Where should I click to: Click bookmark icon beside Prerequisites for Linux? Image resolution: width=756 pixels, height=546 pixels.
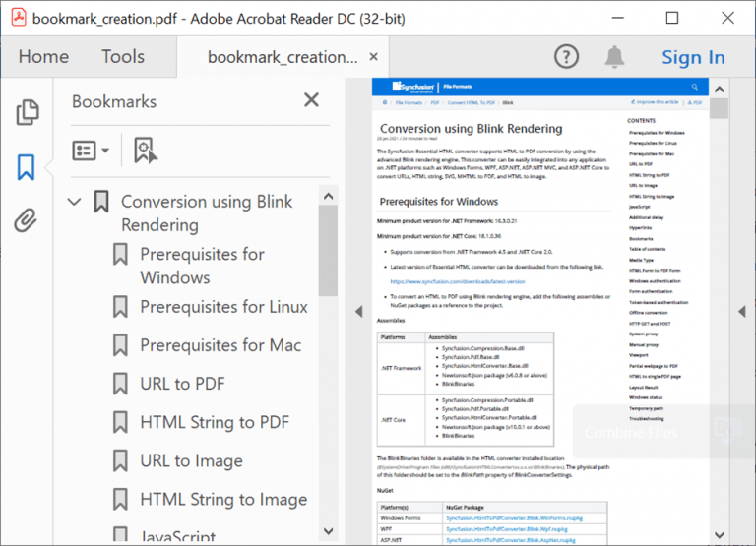(120, 307)
